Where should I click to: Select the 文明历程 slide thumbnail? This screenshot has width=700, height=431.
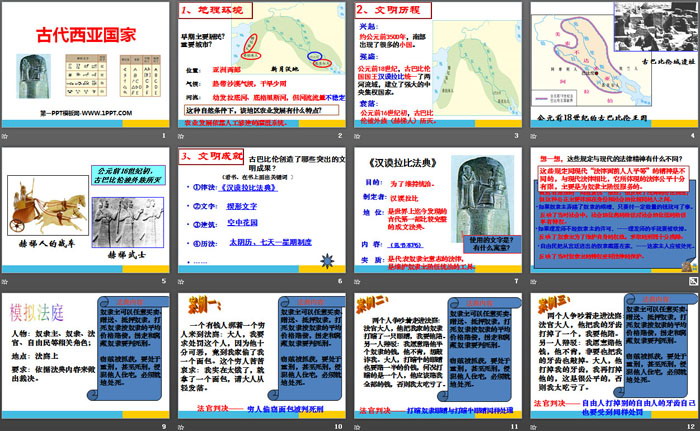[438, 65]
